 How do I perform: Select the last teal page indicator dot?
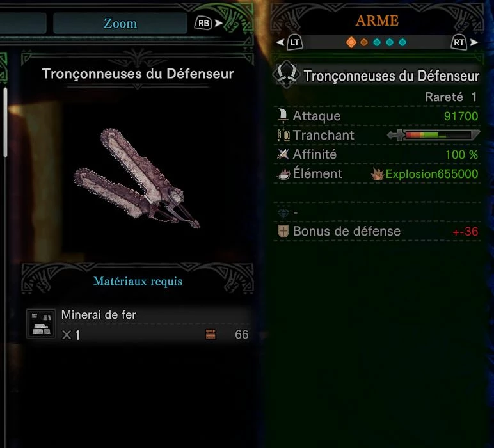point(402,42)
